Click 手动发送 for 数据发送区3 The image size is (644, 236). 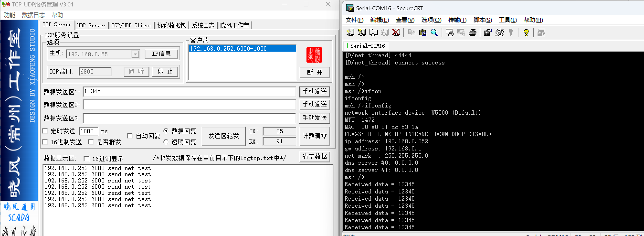315,118
